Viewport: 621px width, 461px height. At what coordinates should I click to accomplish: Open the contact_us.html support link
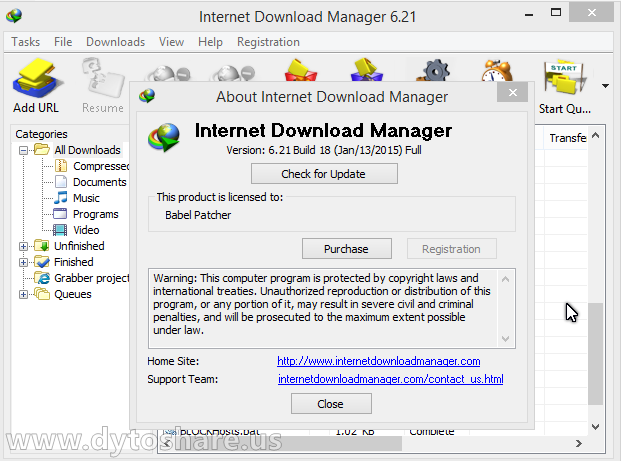(391, 379)
